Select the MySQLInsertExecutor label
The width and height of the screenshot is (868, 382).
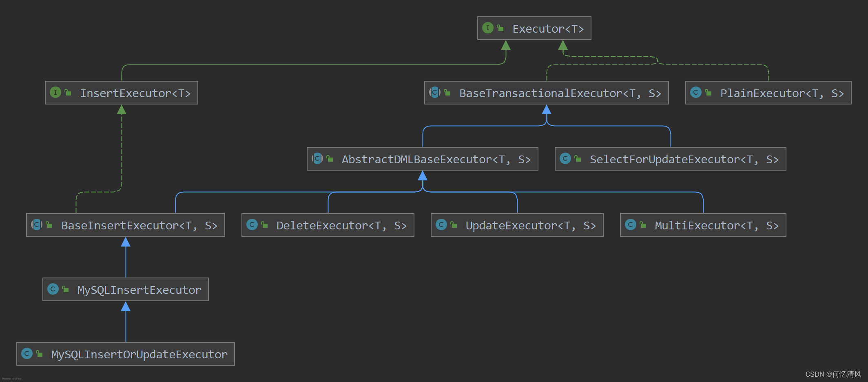pos(139,290)
